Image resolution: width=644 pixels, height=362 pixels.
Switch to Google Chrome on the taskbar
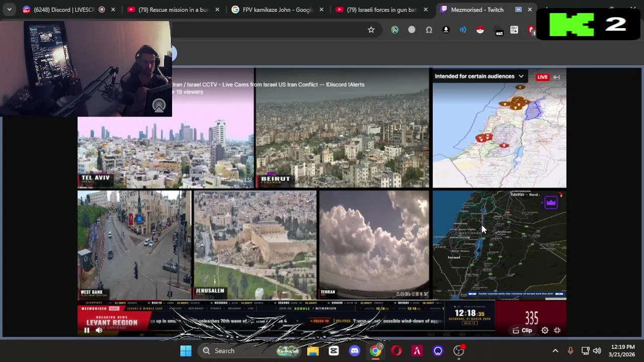coord(375,350)
